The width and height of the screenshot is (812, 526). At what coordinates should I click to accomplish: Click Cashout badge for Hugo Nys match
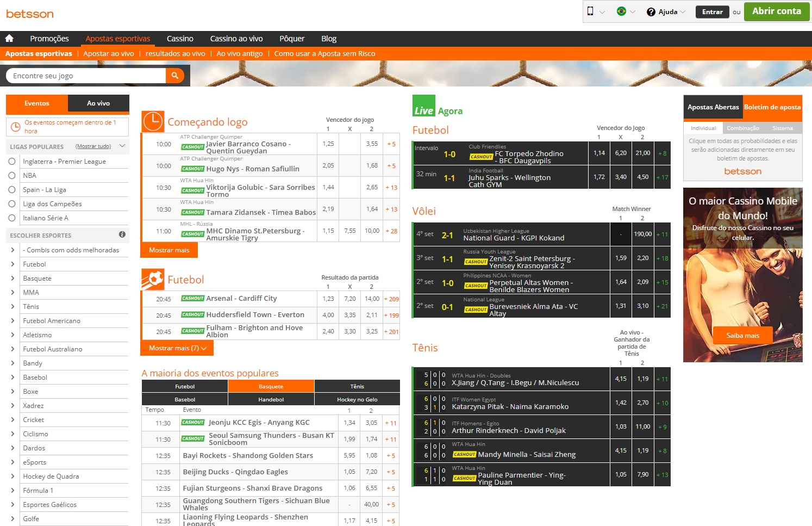tap(192, 169)
